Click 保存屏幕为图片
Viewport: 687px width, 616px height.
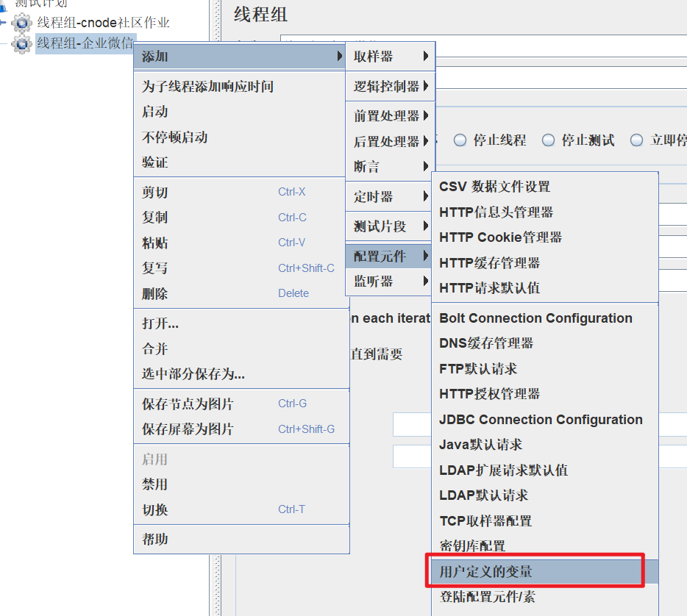(241, 429)
